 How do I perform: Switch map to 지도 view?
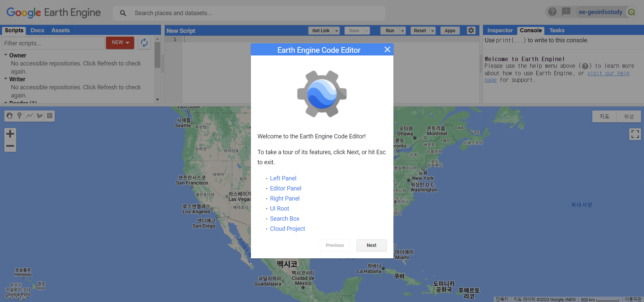604,117
